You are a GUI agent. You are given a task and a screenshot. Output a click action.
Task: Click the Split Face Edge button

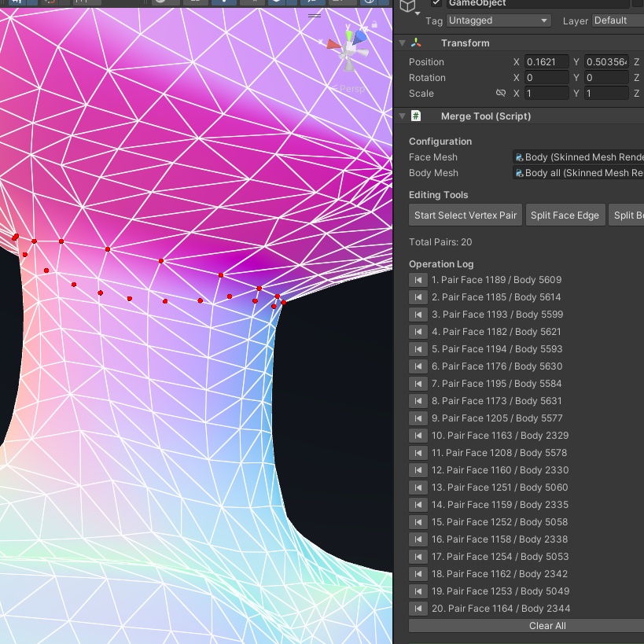[x=565, y=214]
